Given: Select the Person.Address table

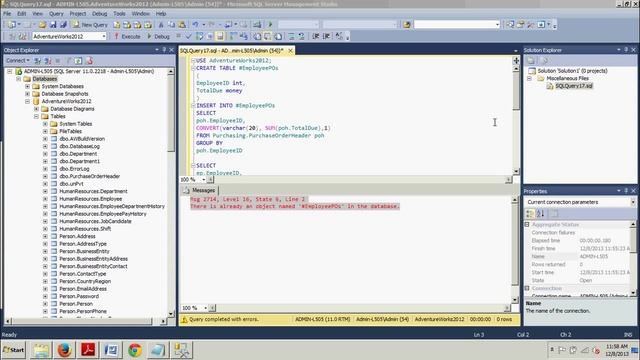Looking at the screenshot, I should coord(77,236).
